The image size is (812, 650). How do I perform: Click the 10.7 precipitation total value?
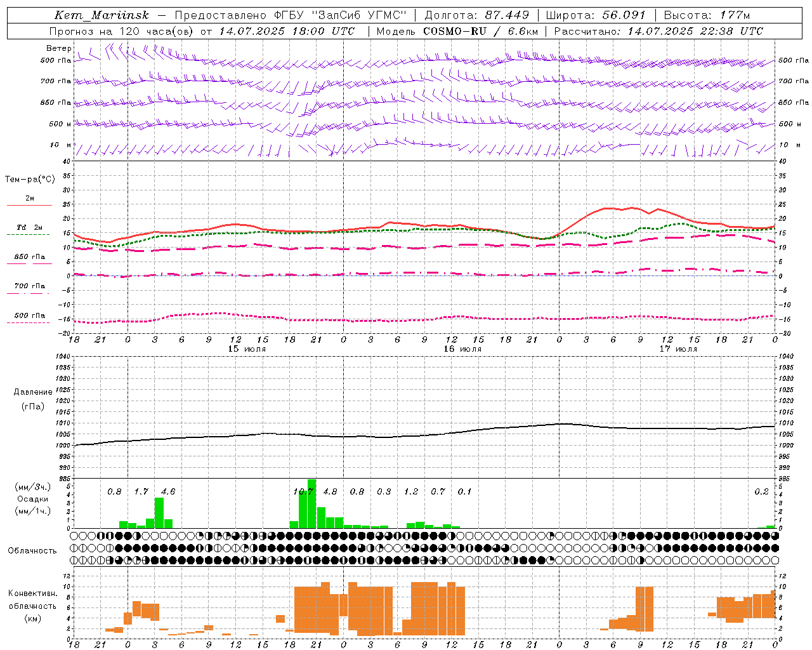click(x=303, y=491)
